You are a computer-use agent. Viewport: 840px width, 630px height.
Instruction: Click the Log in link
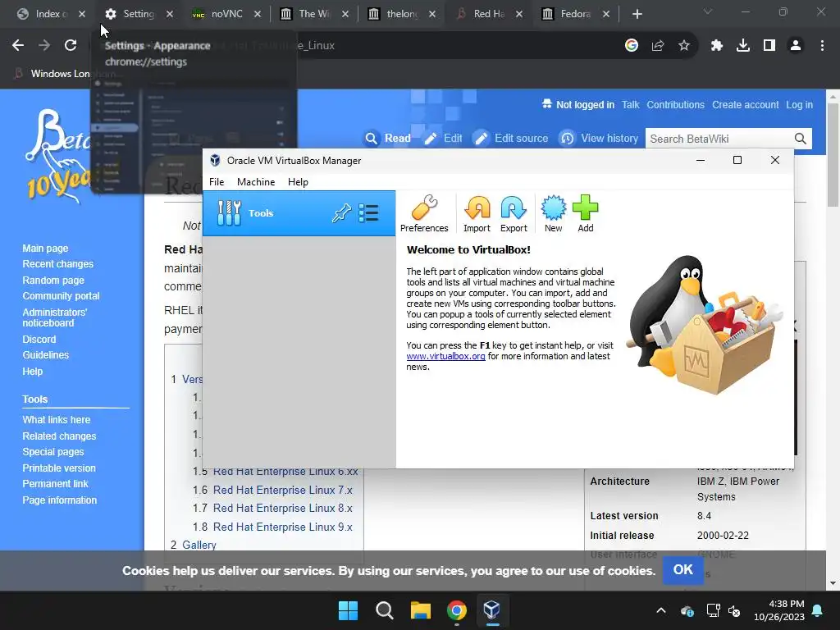click(x=799, y=105)
